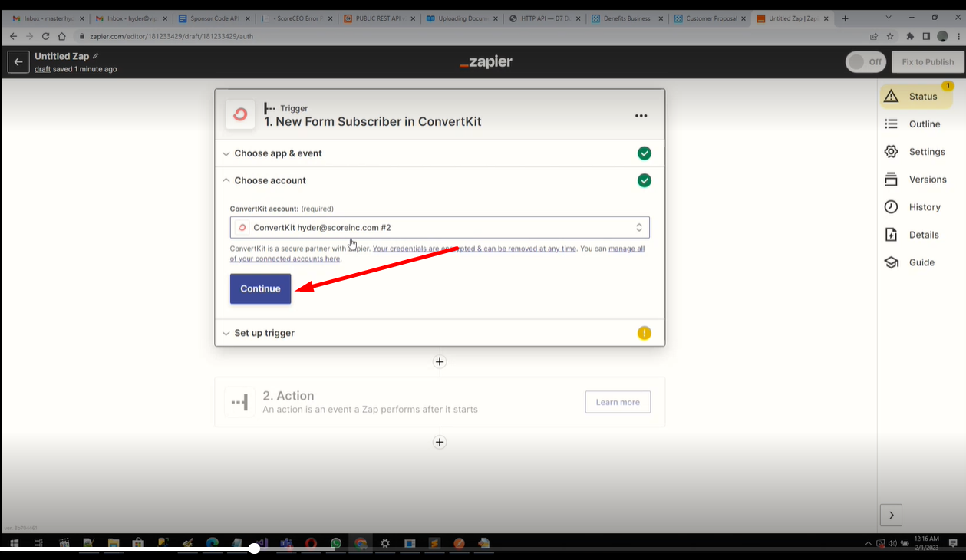Click the draft link under the Zap title
966x560 pixels.
pyautogui.click(x=42, y=69)
